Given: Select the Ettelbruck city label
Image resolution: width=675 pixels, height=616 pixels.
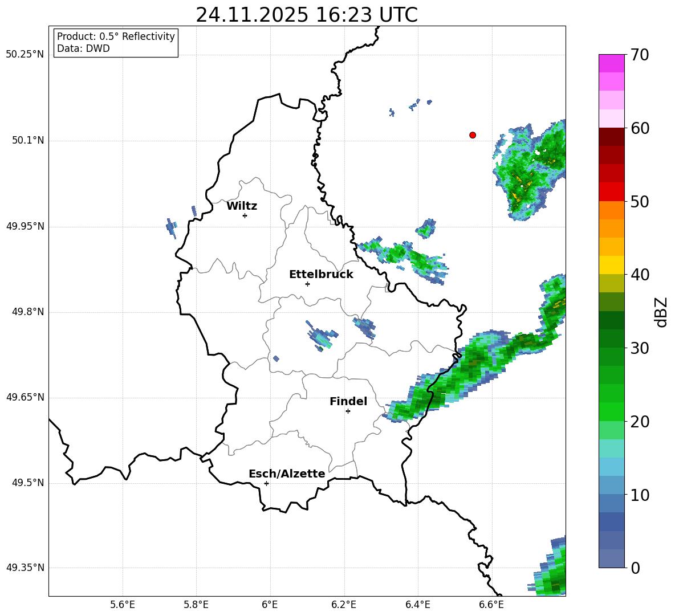Looking at the screenshot, I should click(321, 275).
